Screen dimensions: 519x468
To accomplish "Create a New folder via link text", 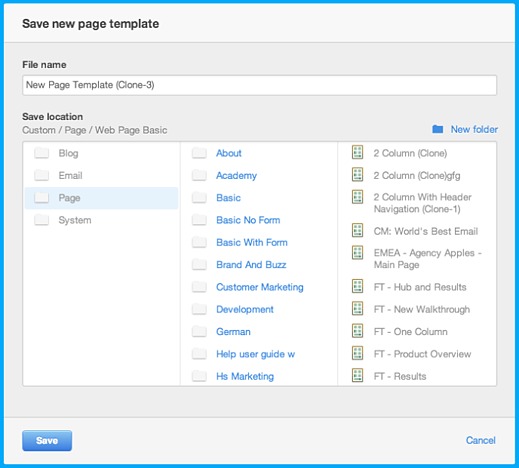I will pyautogui.click(x=474, y=129).
